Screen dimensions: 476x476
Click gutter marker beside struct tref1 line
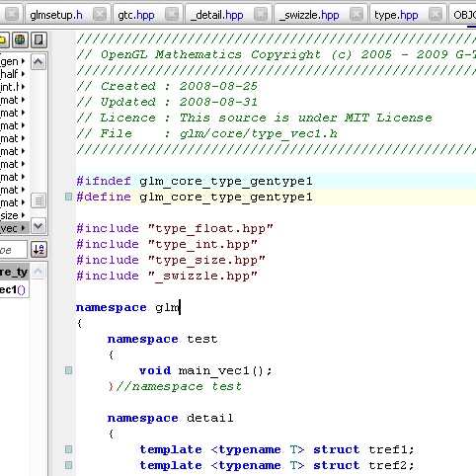click(68, 449)
